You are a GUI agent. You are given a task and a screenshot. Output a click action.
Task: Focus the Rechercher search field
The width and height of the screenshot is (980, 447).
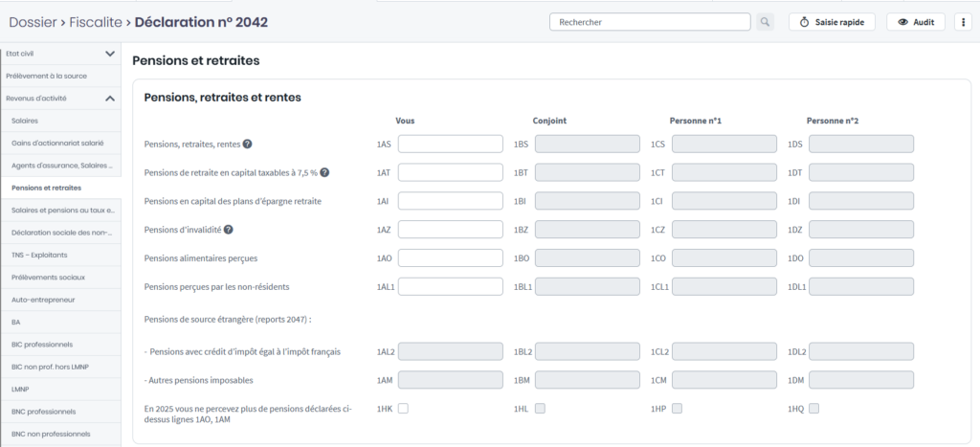[649, 21]
